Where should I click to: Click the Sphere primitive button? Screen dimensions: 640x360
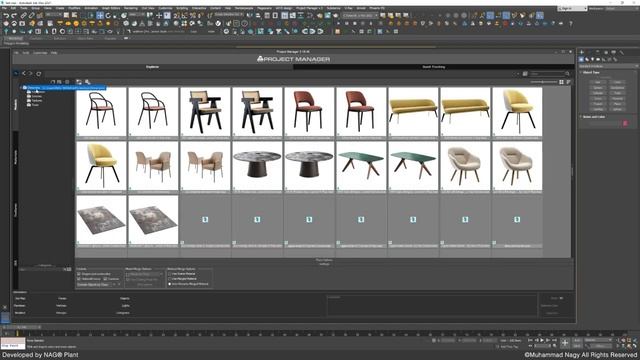(x=598, y=88)
